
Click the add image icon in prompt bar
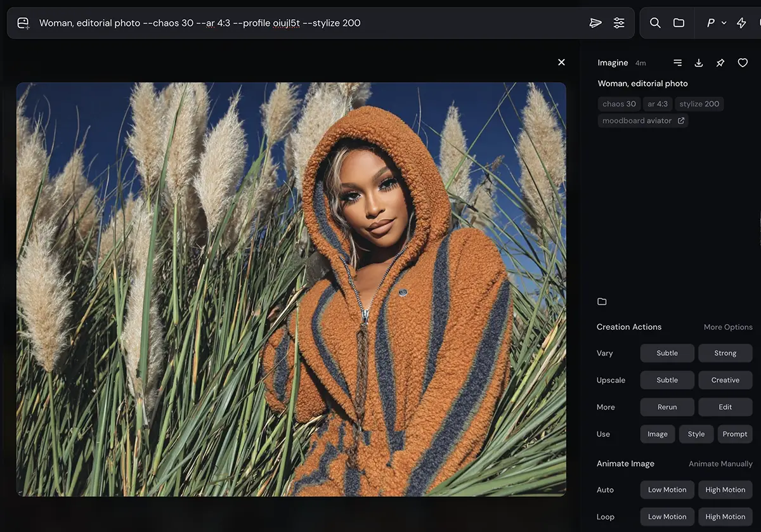coord(23,23)
